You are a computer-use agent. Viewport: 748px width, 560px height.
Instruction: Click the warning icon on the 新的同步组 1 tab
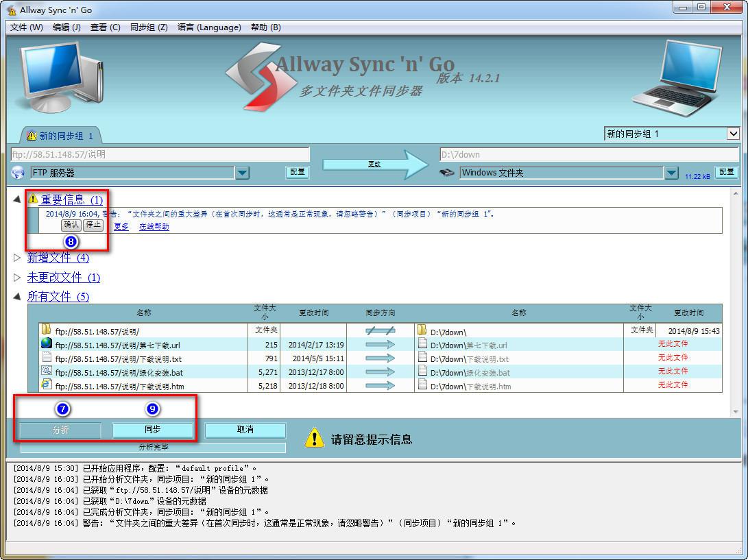click(32, 136)
